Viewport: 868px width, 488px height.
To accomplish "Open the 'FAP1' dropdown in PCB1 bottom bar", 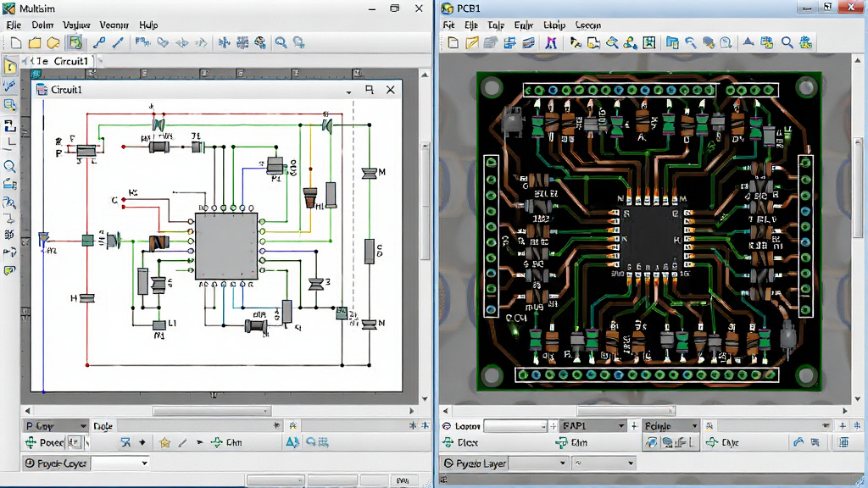I will pyautogui.click(x=593, y=425).
